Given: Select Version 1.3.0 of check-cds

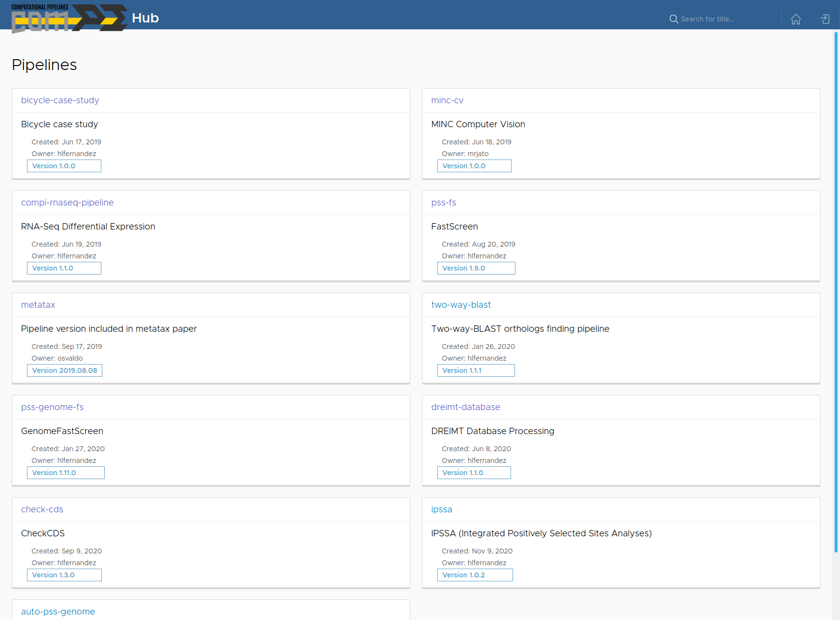Looking at the screenshot, I should (64, 575).
